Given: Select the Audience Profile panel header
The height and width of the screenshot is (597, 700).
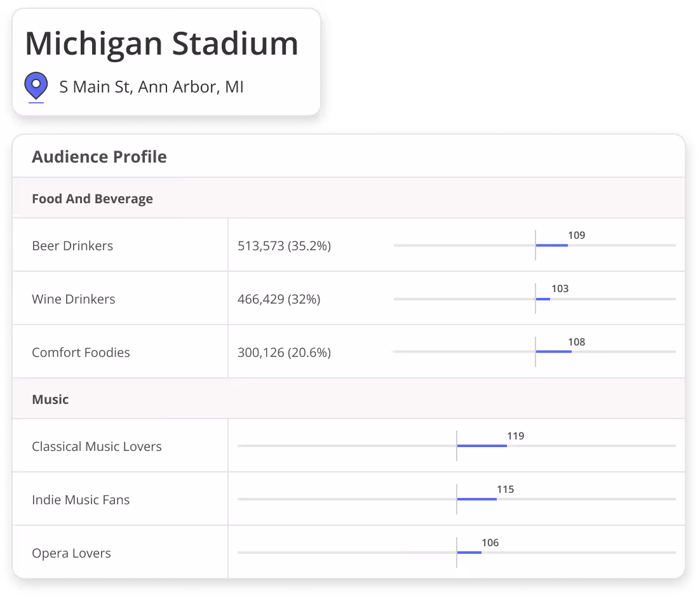Looking at the screenshot, I should click(x=99, y=156).
